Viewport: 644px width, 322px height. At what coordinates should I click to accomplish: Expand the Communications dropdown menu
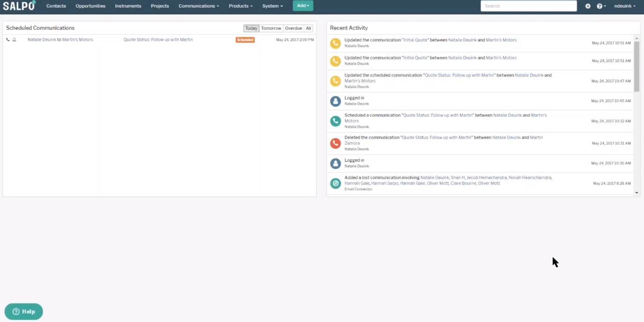198,6
